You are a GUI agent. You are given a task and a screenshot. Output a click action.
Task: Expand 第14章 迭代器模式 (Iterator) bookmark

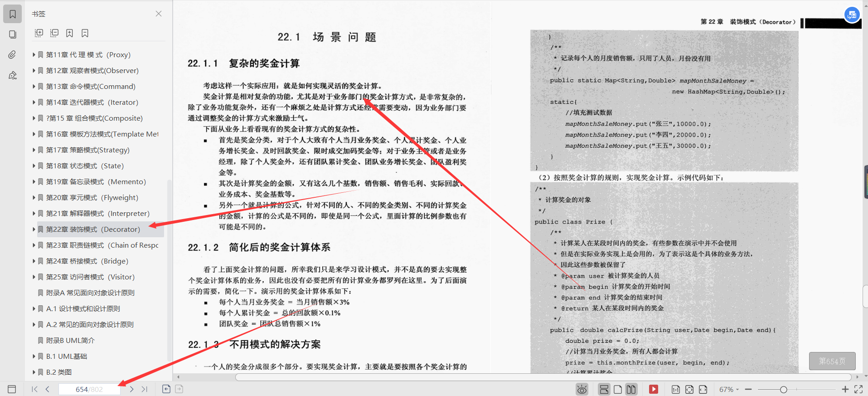point(34,102)
